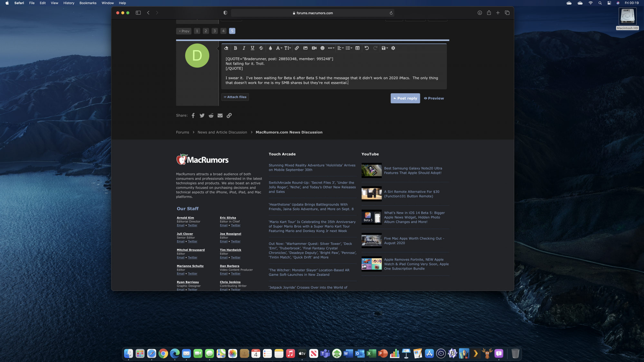The image size is (644, 362).
Task: Click the Safari address bar
Action: pos(313,13)
